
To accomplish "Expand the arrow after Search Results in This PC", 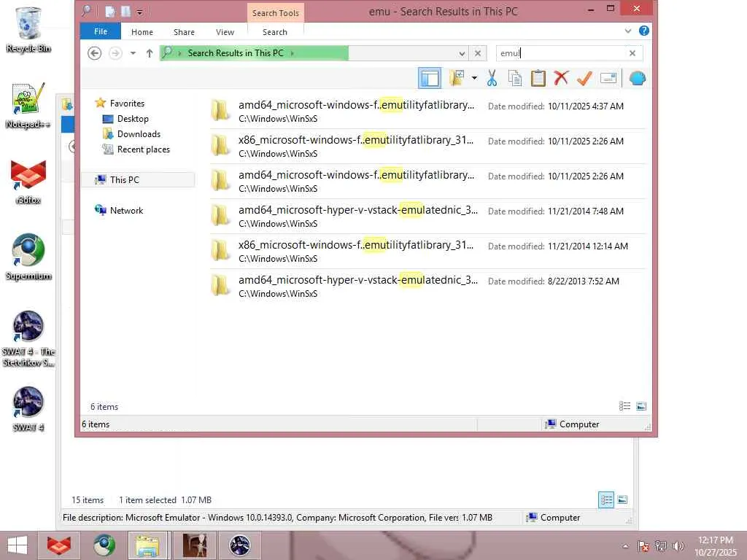I will pos(292,53).
